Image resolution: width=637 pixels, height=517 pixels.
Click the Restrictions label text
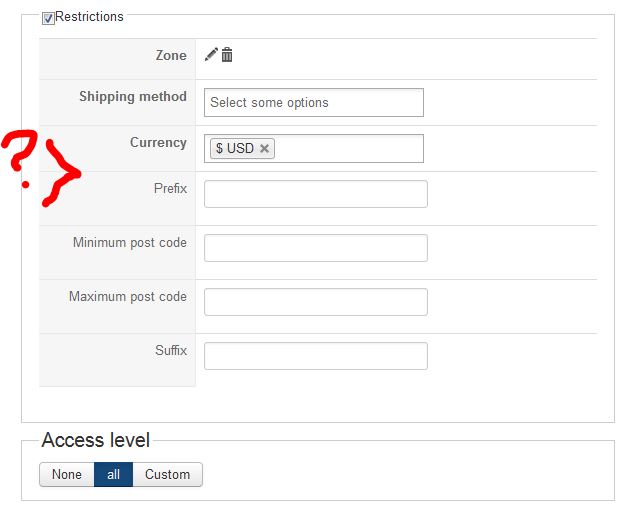pyautogui.click(x=90, y=17)
